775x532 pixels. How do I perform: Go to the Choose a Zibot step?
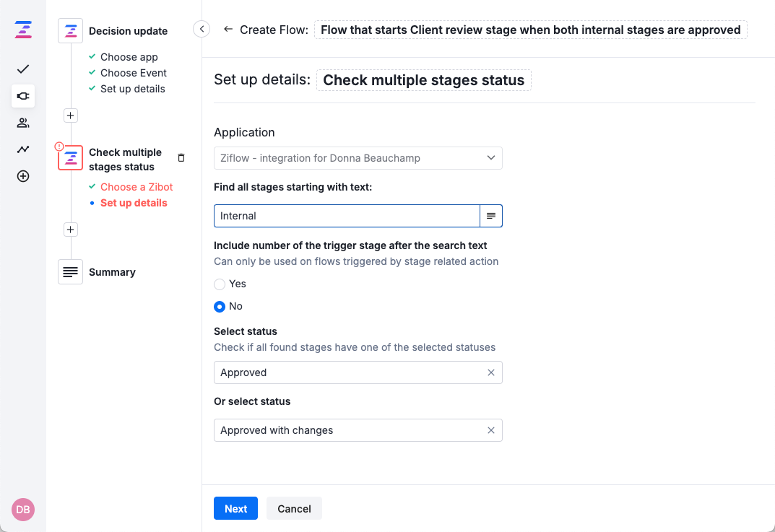point(137,187)
